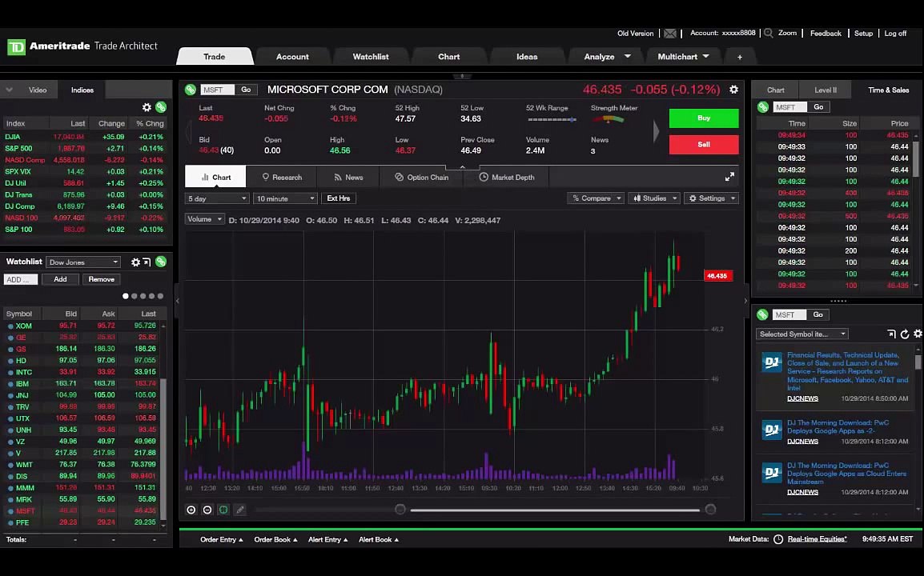Screen dimensions: 924x576
Task: Click green link icon in news panel
Action: pos(762,314)
